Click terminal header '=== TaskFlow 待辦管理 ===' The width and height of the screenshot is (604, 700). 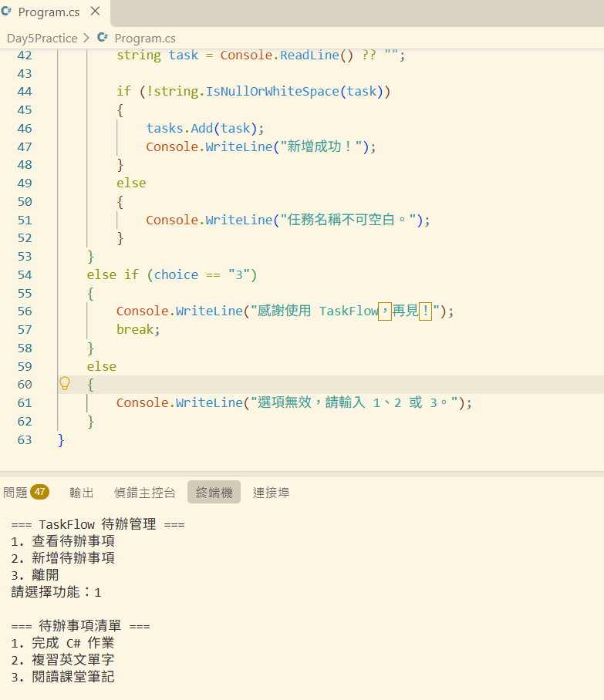98,524
